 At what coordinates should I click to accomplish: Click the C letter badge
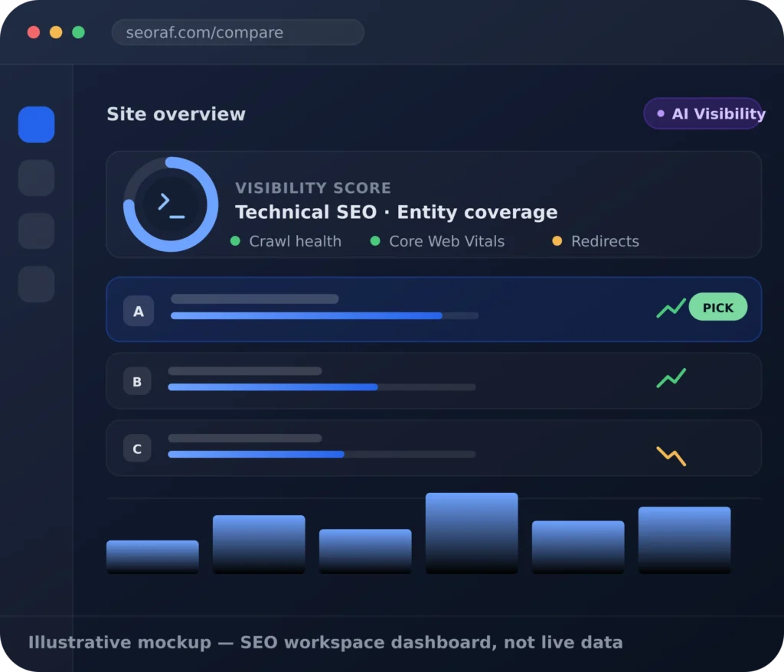point(137,449)
